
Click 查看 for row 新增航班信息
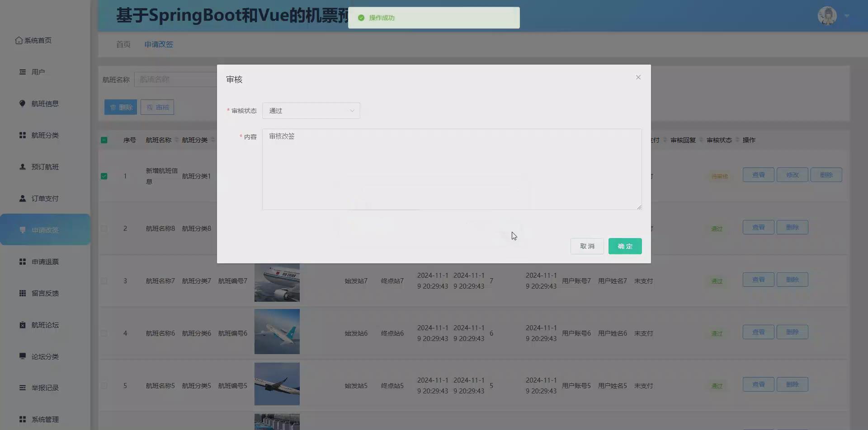(759, 175)
